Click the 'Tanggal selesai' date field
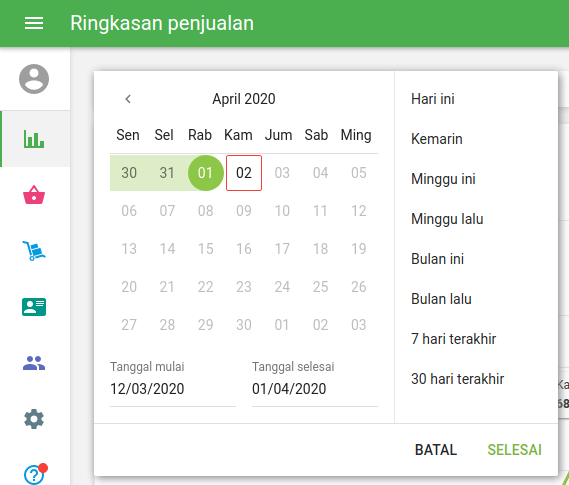569x485 pixels. [x=315, y=389]
